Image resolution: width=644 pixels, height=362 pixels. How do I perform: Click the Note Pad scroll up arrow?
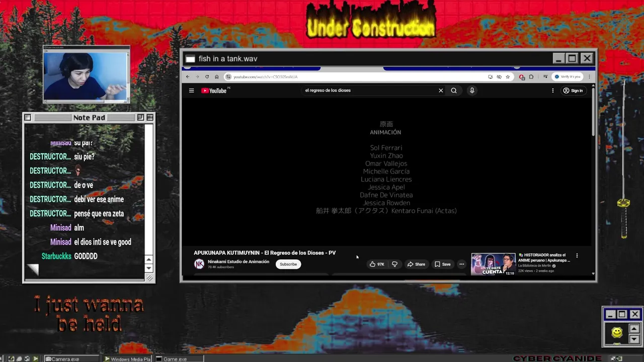148,259
